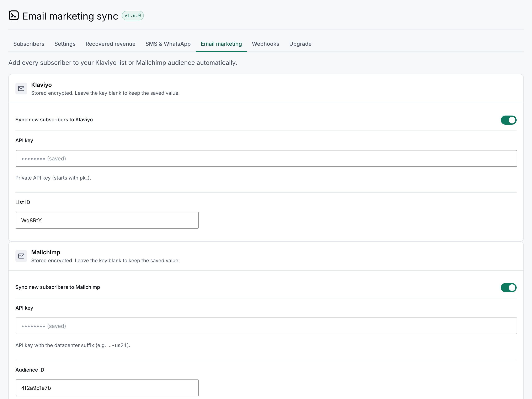Click the Email marketing sync page title

(70, 16)
